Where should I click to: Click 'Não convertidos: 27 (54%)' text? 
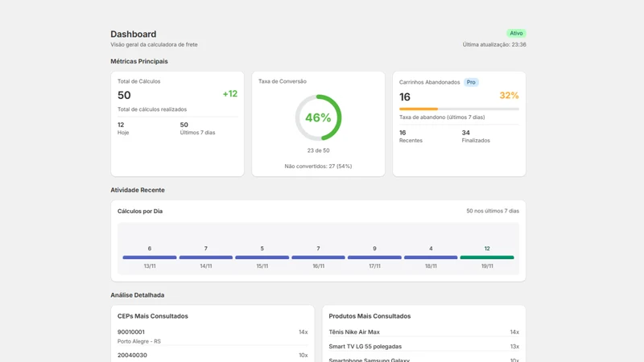pos(318,167)
